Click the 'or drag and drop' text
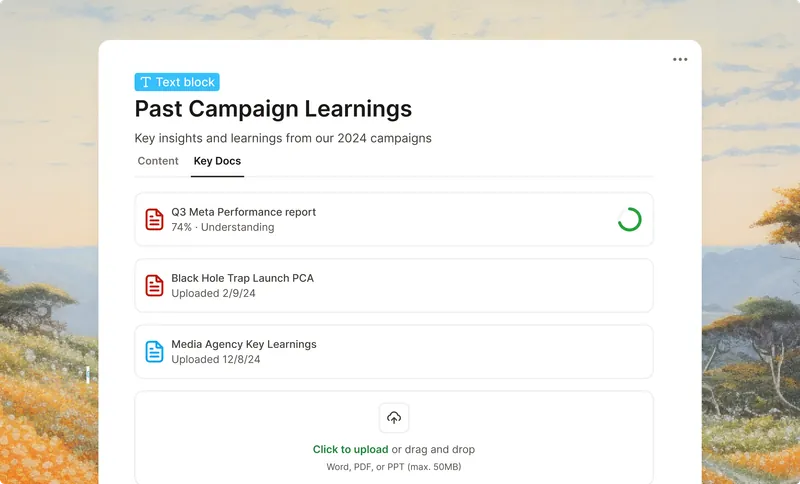 (433, 449)
